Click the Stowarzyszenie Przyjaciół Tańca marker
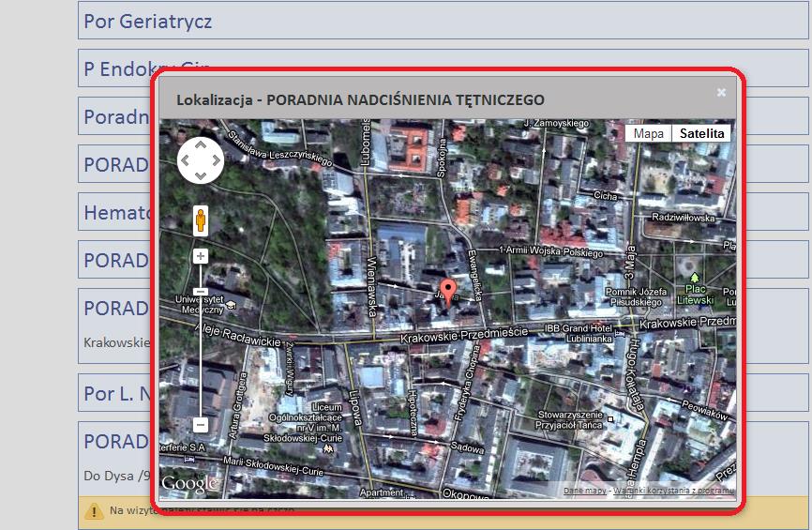 (610, 419)
